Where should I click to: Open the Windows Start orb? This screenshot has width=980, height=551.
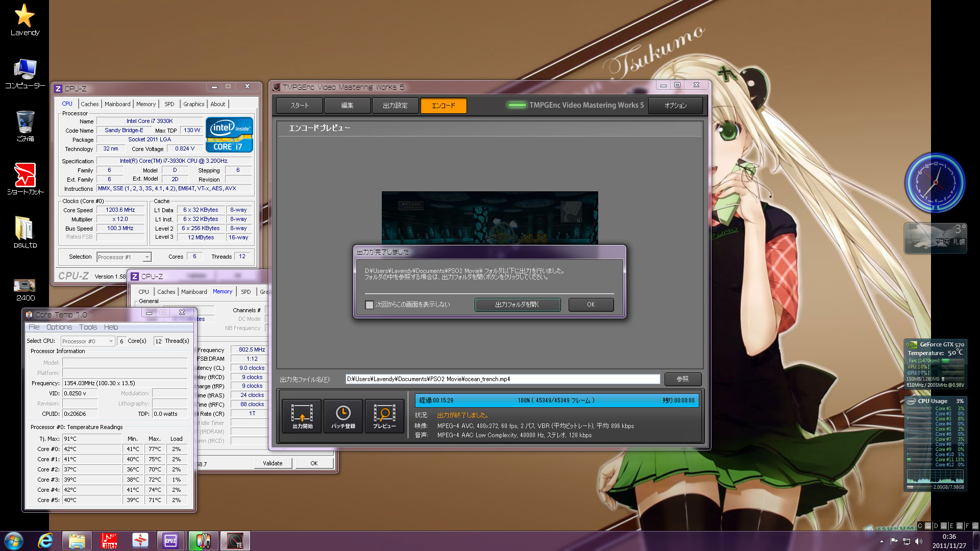pos(14,541)
